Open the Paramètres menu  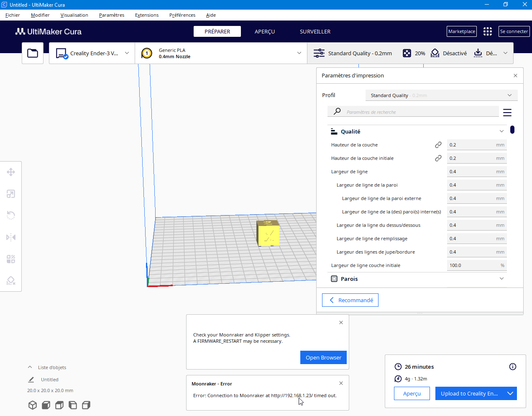click(x=112, y=15)
